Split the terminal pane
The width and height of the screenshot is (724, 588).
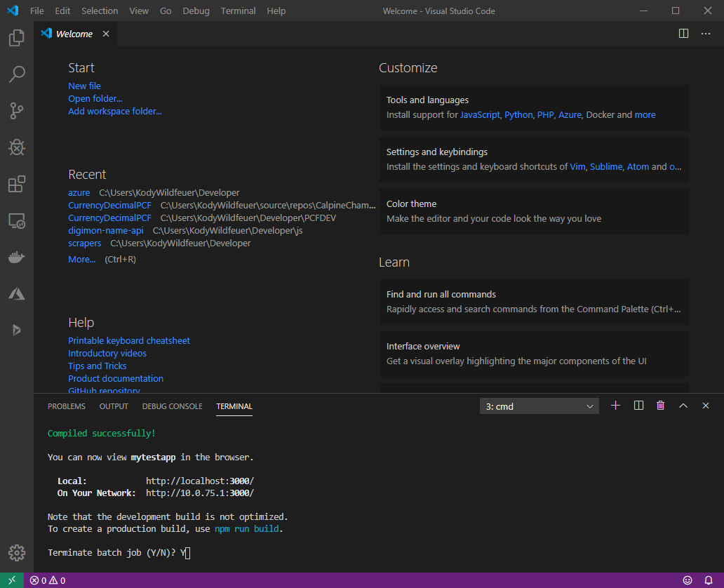pos(638,406)
